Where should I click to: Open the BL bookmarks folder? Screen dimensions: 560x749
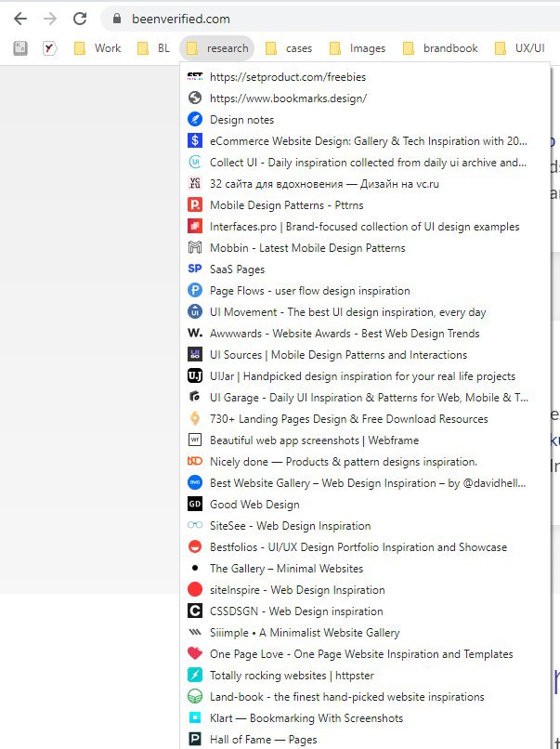click(154, 47)
